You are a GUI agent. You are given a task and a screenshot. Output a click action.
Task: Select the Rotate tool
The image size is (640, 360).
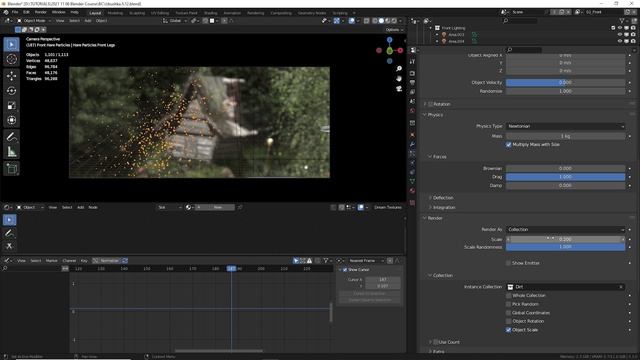click(x=11, y=91)
